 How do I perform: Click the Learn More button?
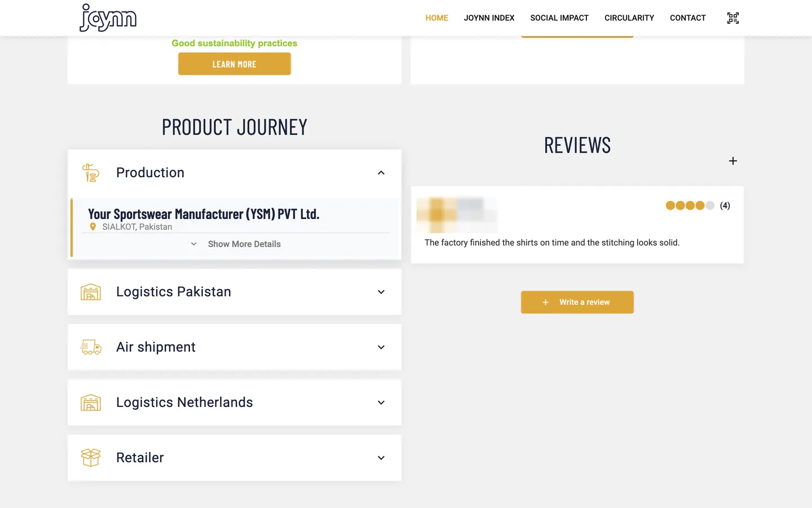click(235, 64)
